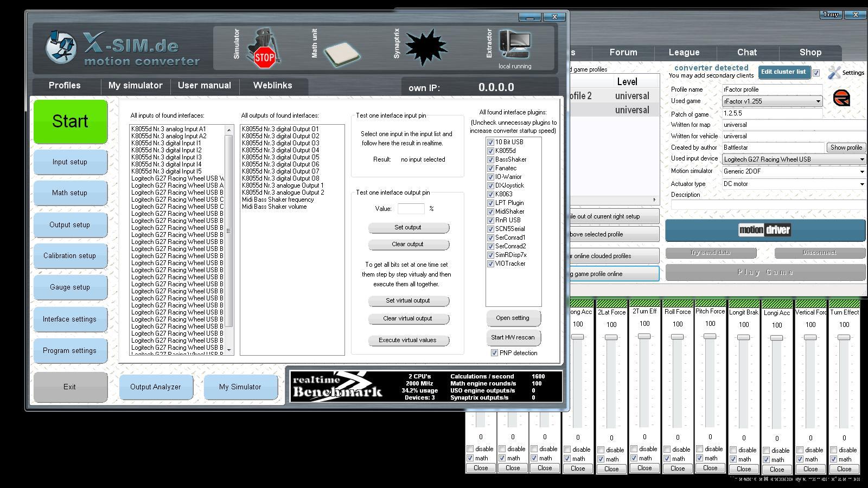Uncheck the K8055d plugin checkbox
868x488 pixels.
click(x=490, y=151)
